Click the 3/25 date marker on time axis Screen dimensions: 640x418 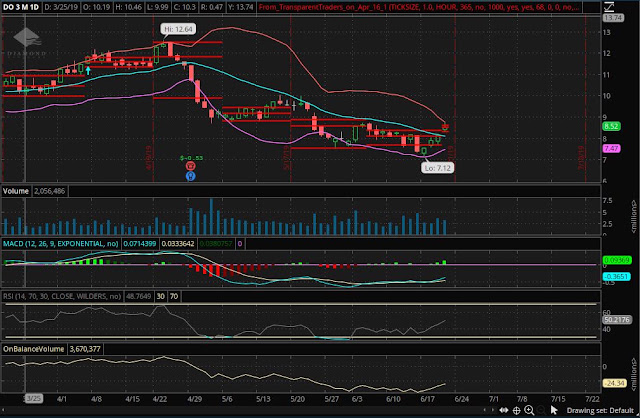pyautogui.click(x=33, y=398)
